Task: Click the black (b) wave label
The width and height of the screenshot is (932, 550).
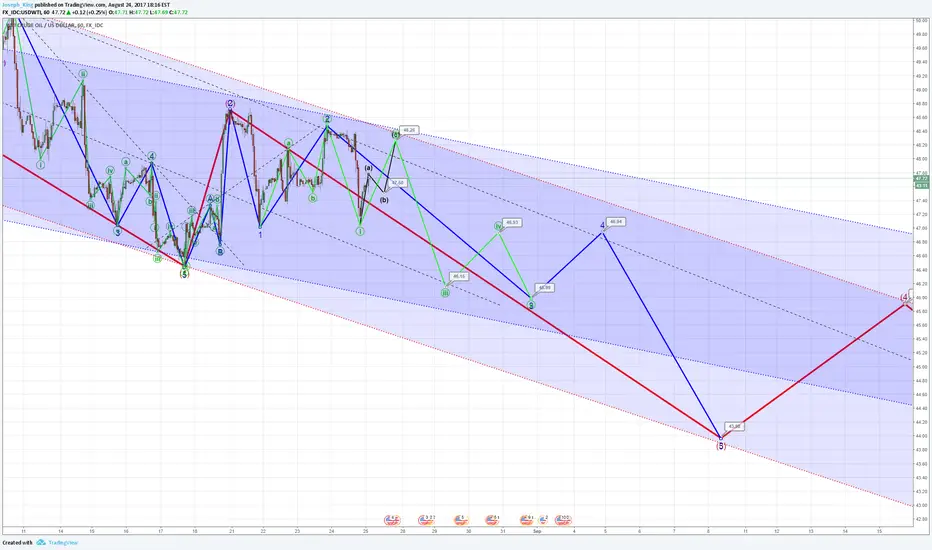Action: 384,200
